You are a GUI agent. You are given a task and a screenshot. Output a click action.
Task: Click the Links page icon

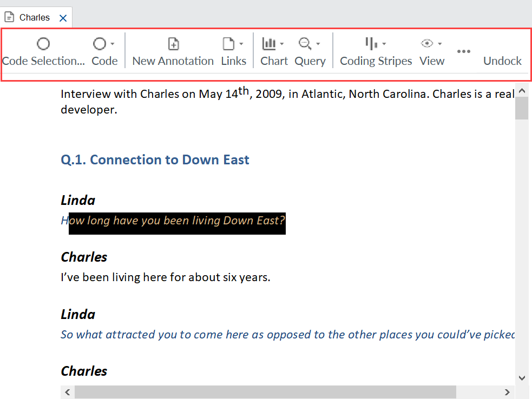(x=228, y=44)
